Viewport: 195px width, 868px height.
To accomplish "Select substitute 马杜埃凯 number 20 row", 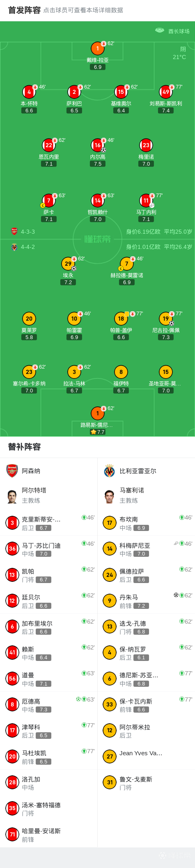I will [x=49, y=756].
